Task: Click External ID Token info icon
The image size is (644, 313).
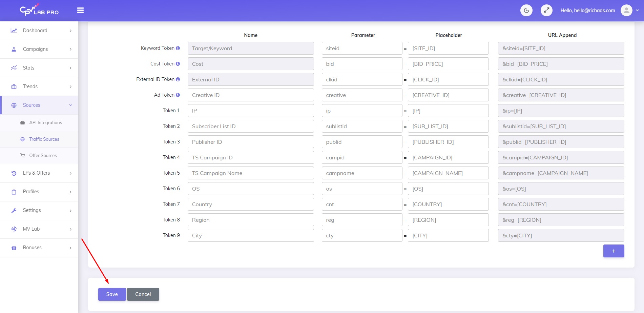Action: coord(178,79)
